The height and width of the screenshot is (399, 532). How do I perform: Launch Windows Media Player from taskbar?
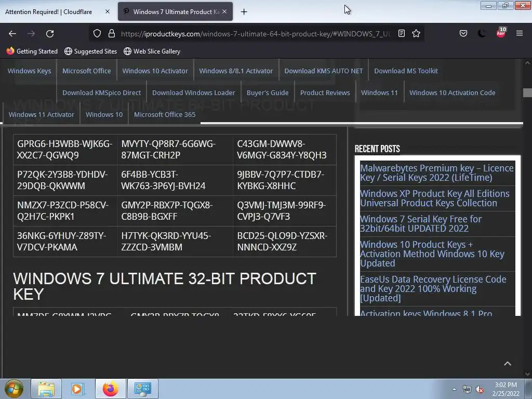(78, 389)
